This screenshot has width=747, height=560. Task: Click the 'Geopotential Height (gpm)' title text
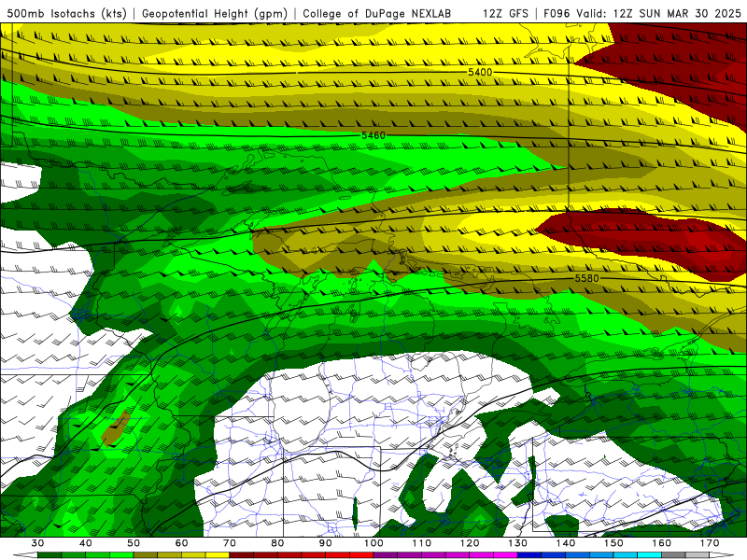(x=215, y=14)
